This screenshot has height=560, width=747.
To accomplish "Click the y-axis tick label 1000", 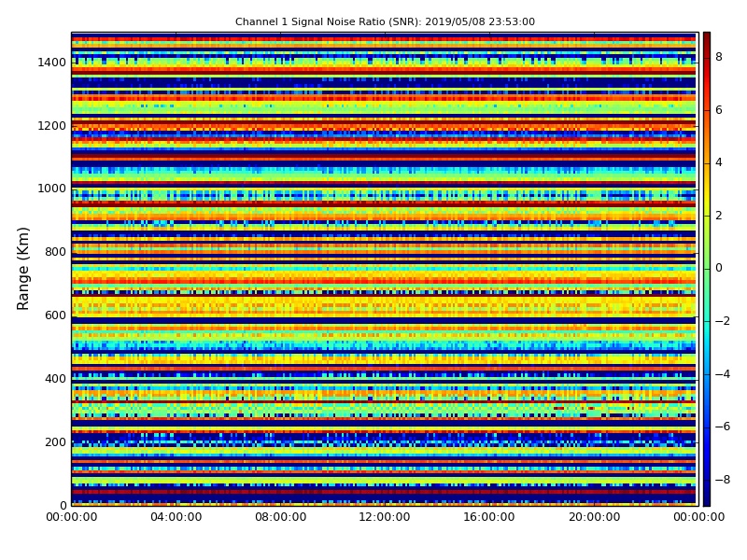I will pos(52,189).
